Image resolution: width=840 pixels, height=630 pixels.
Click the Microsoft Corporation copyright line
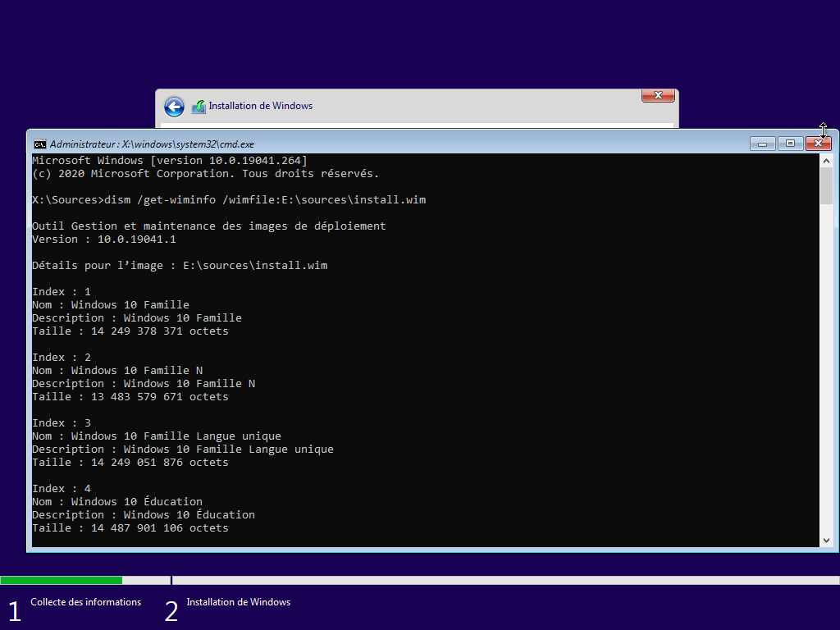(x=206, y=174)
